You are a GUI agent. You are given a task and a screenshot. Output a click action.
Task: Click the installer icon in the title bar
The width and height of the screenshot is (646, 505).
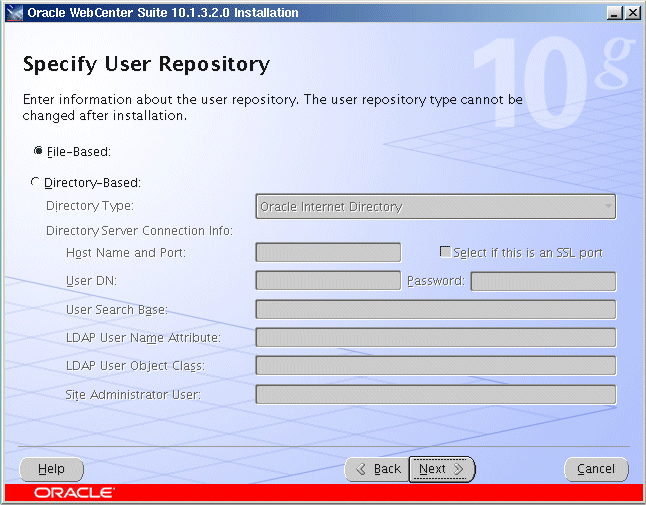click(15, 13)
